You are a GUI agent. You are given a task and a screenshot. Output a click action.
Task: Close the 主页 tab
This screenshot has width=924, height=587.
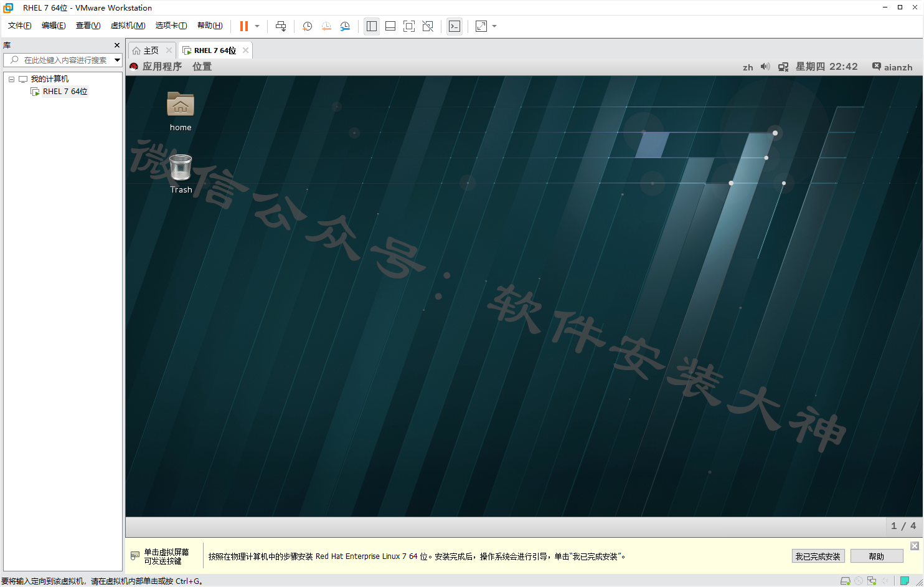click(x=169, y=50)
